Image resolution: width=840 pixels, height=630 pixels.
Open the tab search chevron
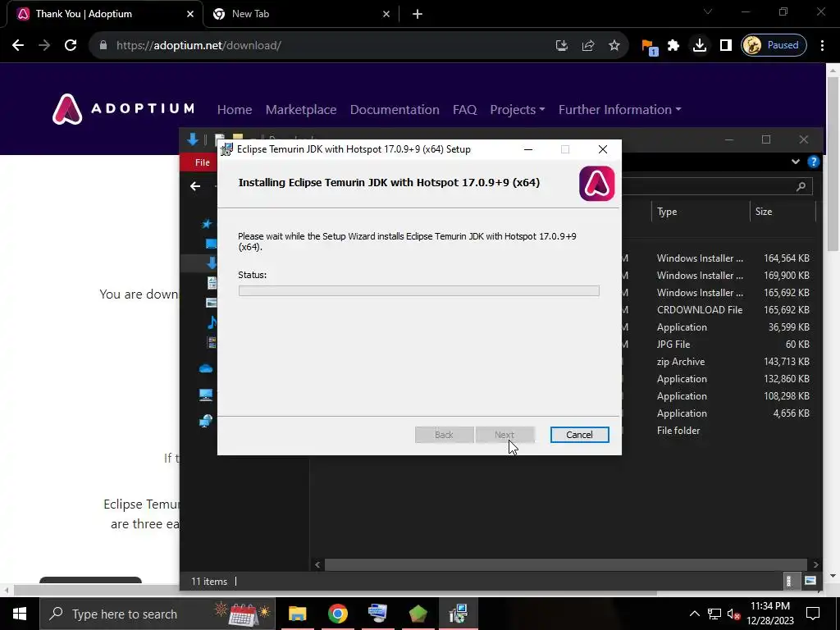[x=708, y=11]
